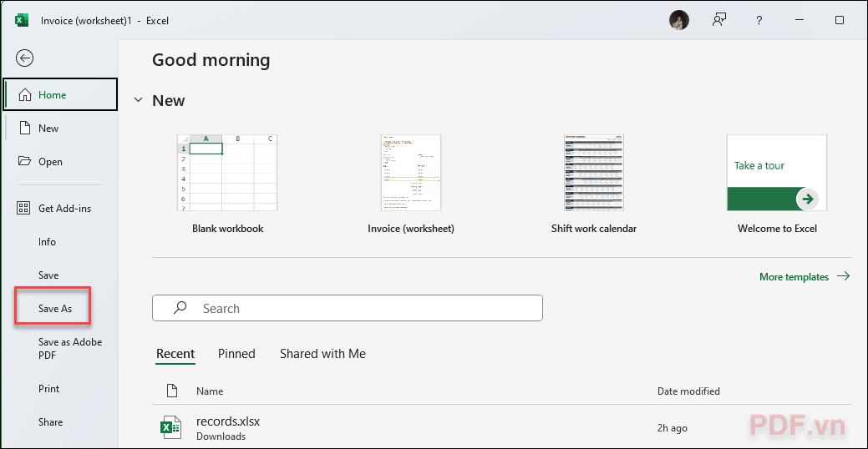This screenshot has height=449, width=868.
Task: Click the Excel logo in title bar
Action: [x=21, y=21]
